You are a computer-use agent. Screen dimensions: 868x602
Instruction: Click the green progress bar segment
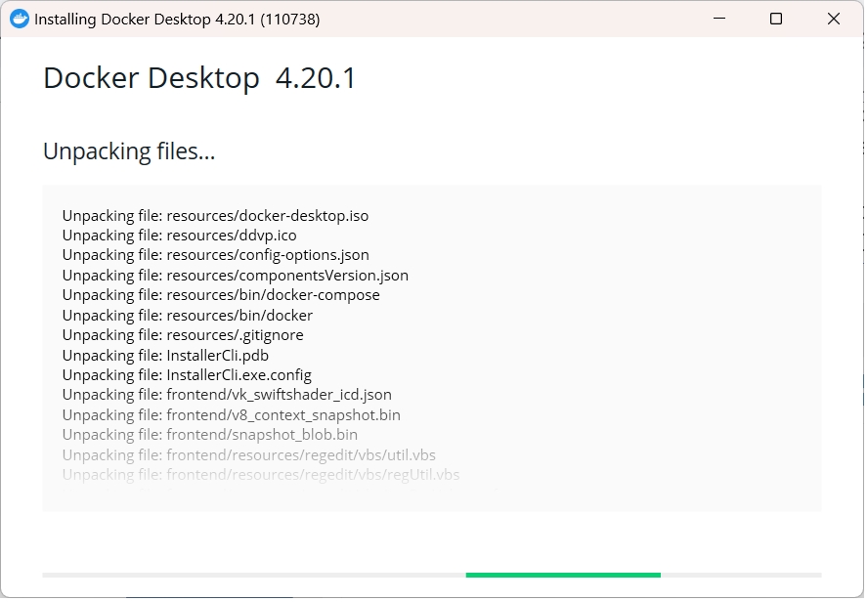(563, 575)
